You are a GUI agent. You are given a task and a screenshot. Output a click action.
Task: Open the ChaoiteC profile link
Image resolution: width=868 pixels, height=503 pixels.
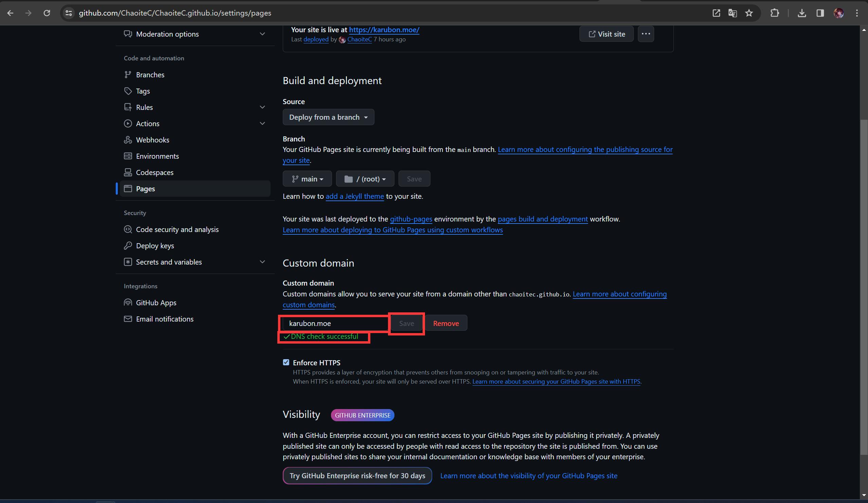point(359,39)
